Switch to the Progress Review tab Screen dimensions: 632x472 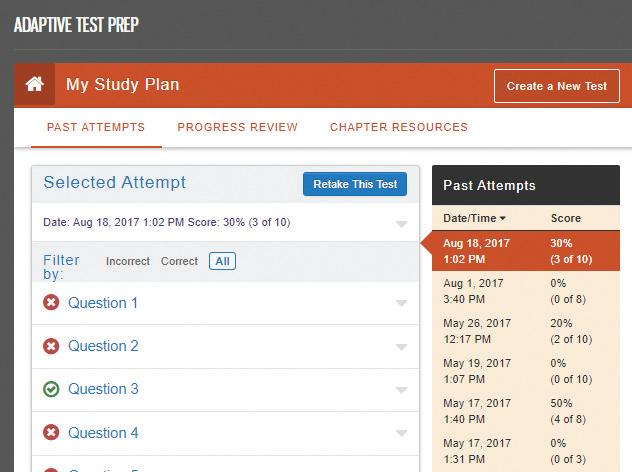pos(237,127)
